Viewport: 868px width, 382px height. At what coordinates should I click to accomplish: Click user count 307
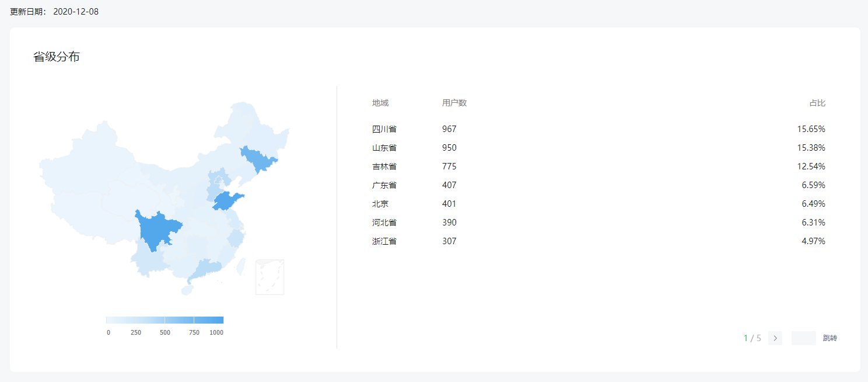tap(449, 241)
